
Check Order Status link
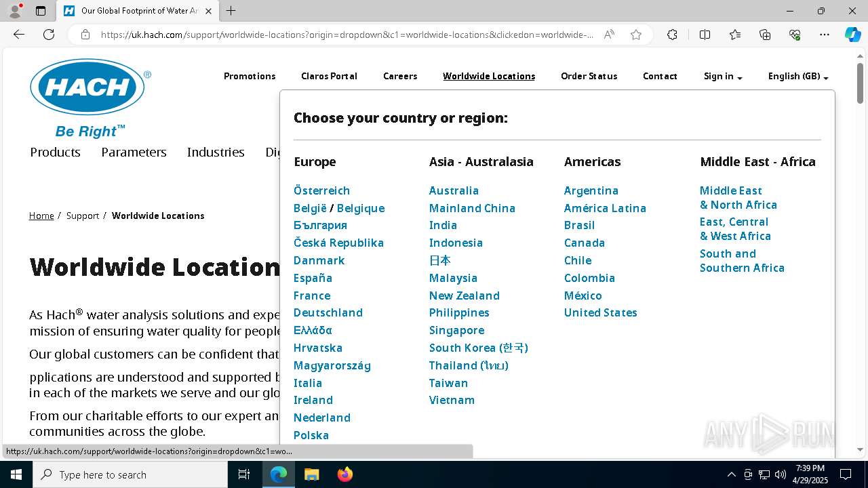point(589,77)
